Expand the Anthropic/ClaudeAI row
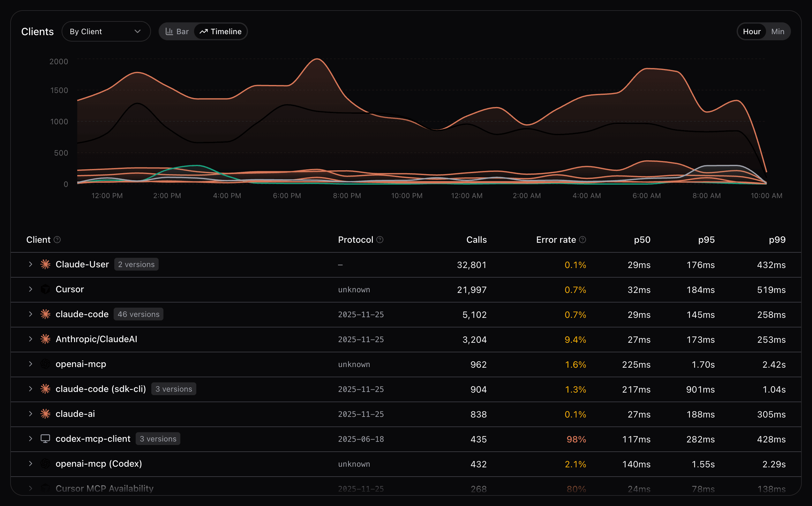The height and width of the screenshot is (506, 812). pos(30,339)
